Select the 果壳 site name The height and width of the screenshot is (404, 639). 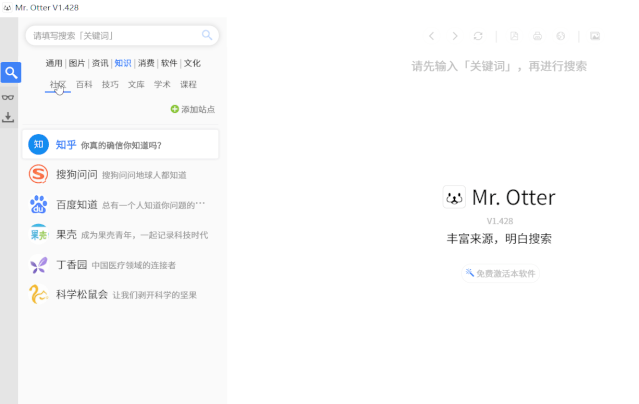tap(66, 234)
